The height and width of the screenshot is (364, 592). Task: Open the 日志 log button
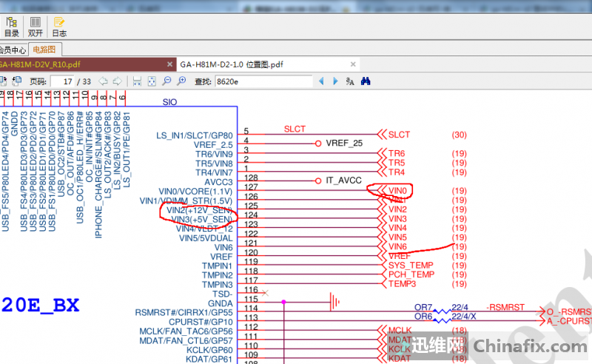click(x=59, y=27)
